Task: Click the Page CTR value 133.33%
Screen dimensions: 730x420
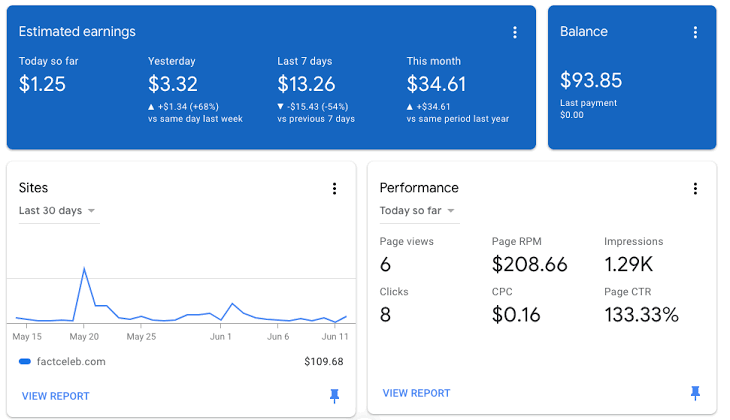Action: pyautogui.click(x=641, y=315)
